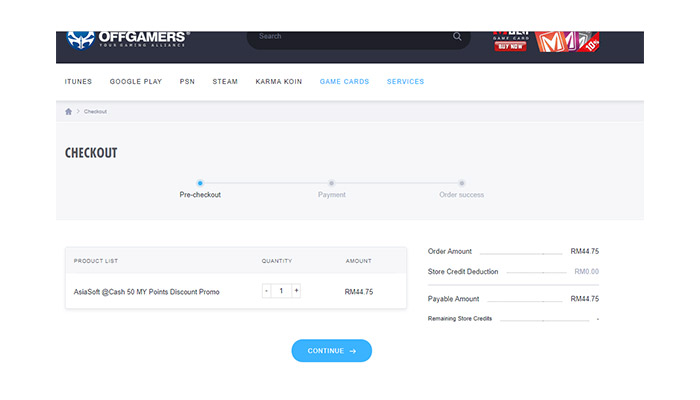Click the OffGamers logo
700x400 pixels.
click(x=128, y=40)
